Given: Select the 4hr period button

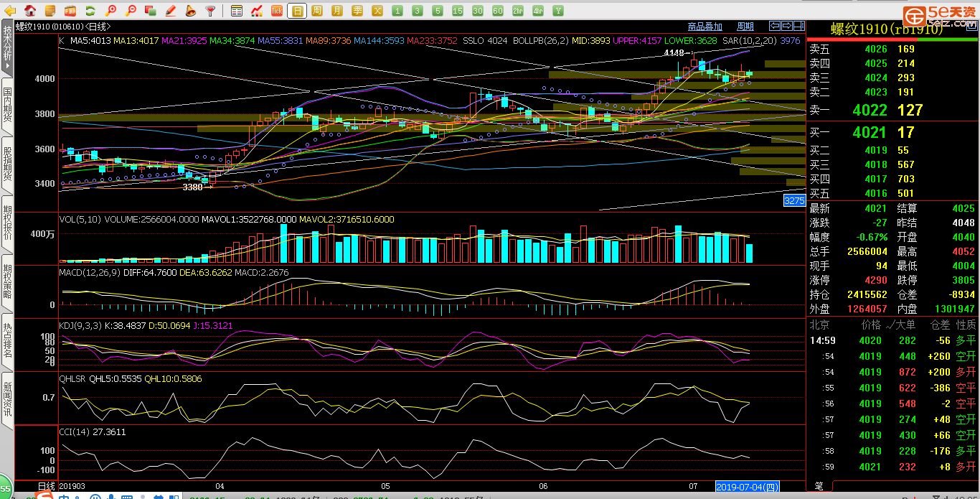Looking at the screenshot, I should 538,11.
